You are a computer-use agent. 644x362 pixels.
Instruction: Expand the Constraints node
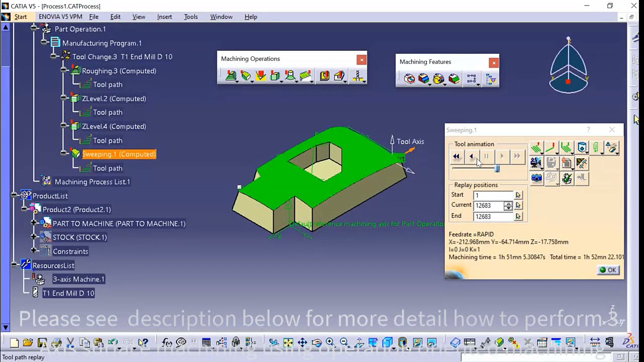[34, 250]
